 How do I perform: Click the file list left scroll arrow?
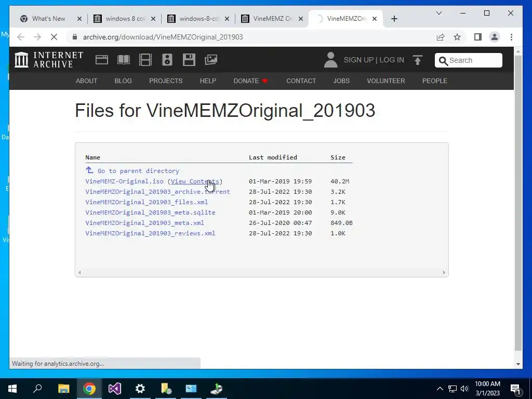point(79,272)
